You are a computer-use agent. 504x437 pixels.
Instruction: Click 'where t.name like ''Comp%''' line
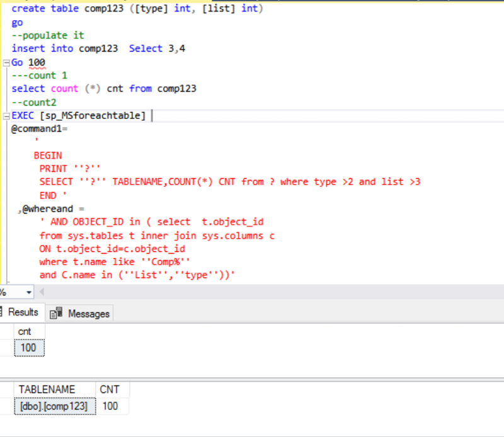pos(115,262)
